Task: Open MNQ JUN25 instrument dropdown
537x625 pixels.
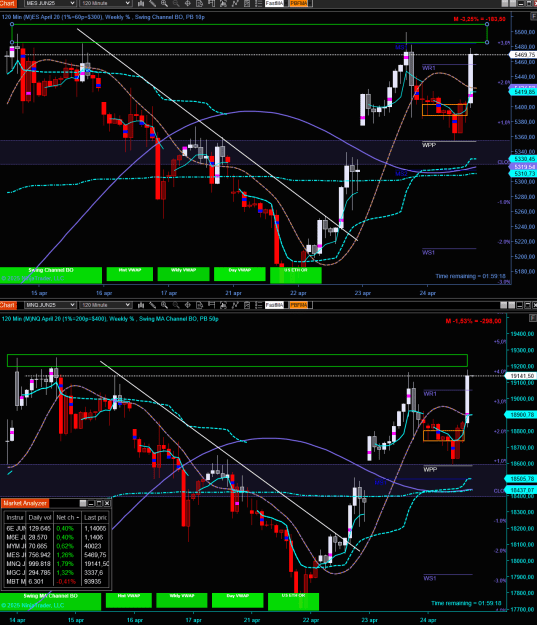Action: [50, 305]
